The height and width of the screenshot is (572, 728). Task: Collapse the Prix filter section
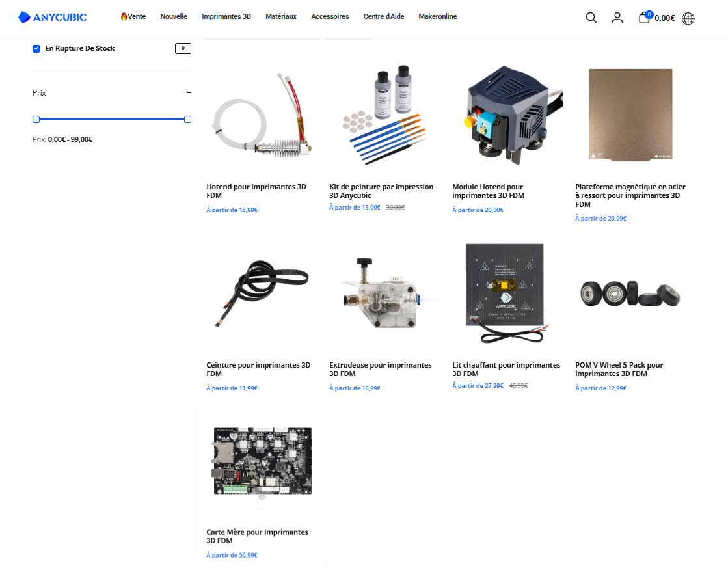[x=189, y=93]
